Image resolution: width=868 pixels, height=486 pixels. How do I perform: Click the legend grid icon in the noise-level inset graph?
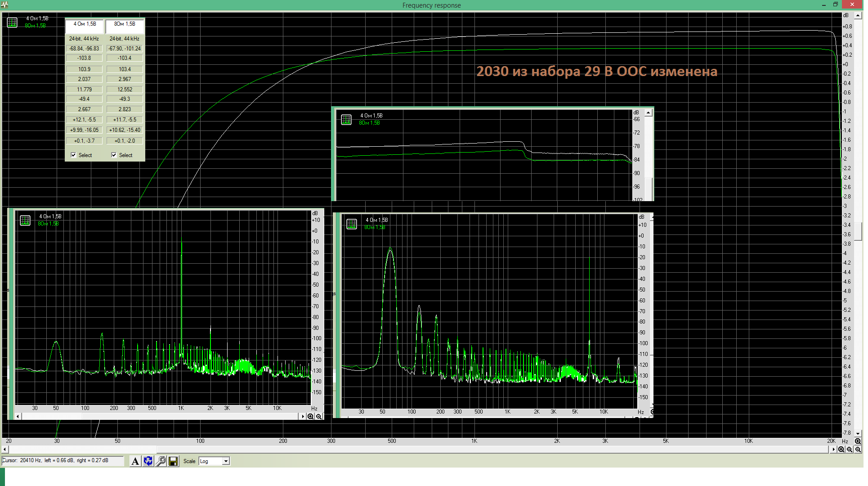346,120
